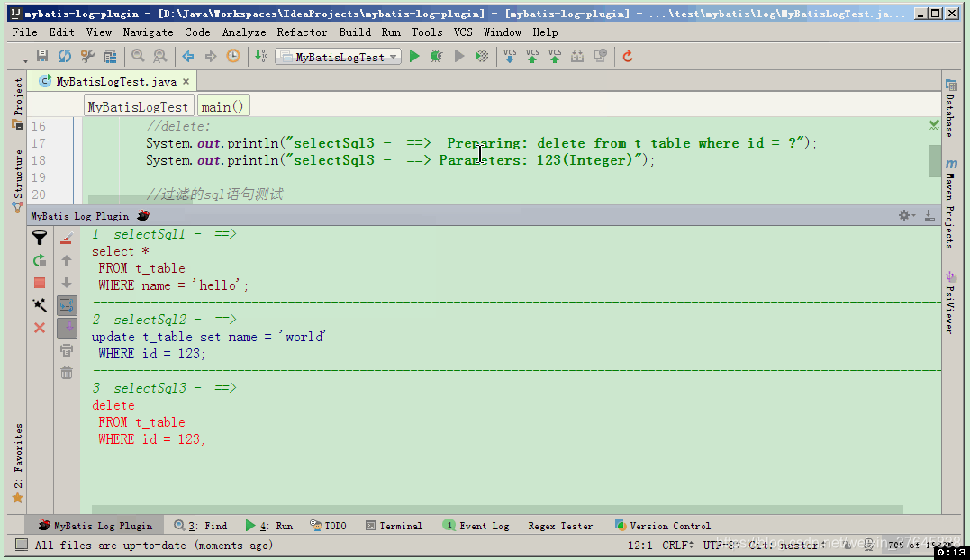970x560 pixels.
Task: Toggle tool window bars with the status bar corner icon
Action: [22, 545]
